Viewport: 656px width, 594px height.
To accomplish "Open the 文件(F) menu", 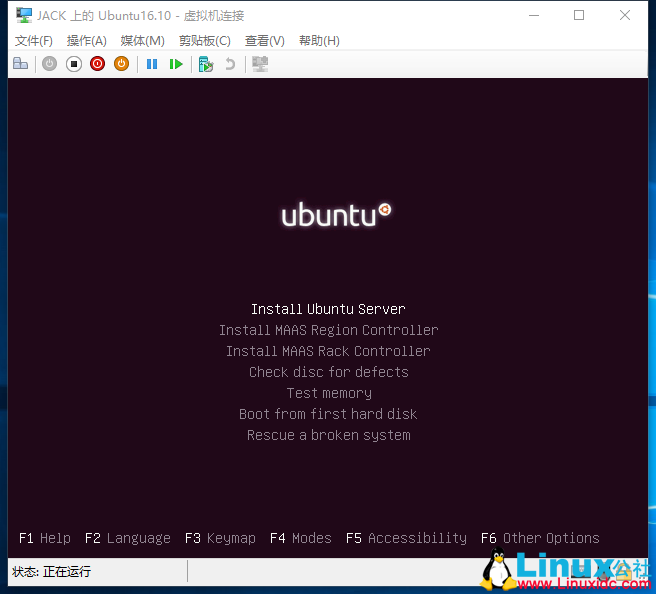I will [x=34, y=41].
